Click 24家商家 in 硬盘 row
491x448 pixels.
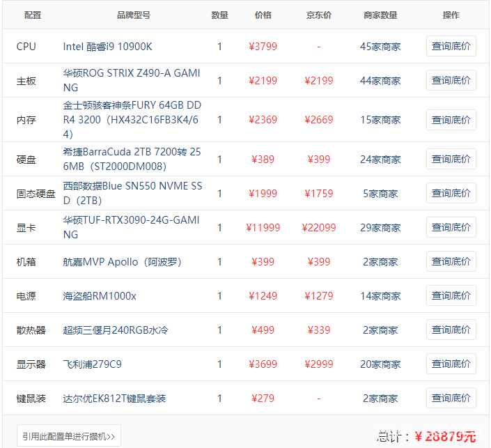tap(380, 160)
